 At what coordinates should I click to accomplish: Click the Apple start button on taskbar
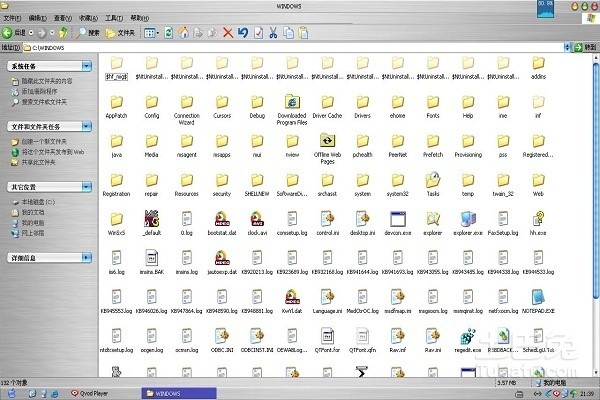(11, 393)
